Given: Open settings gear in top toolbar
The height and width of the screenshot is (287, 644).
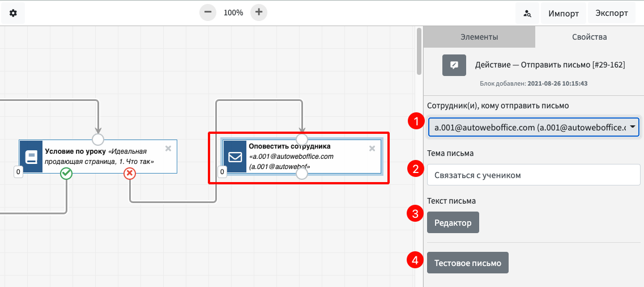Looking at the screenshot, I should point(13,13).
